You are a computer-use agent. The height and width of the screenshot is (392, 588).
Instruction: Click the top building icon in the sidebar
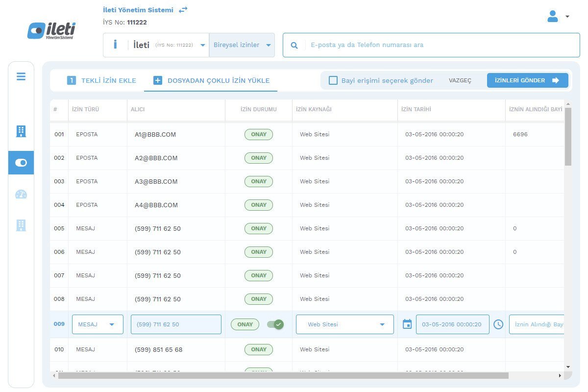point(21,131)
